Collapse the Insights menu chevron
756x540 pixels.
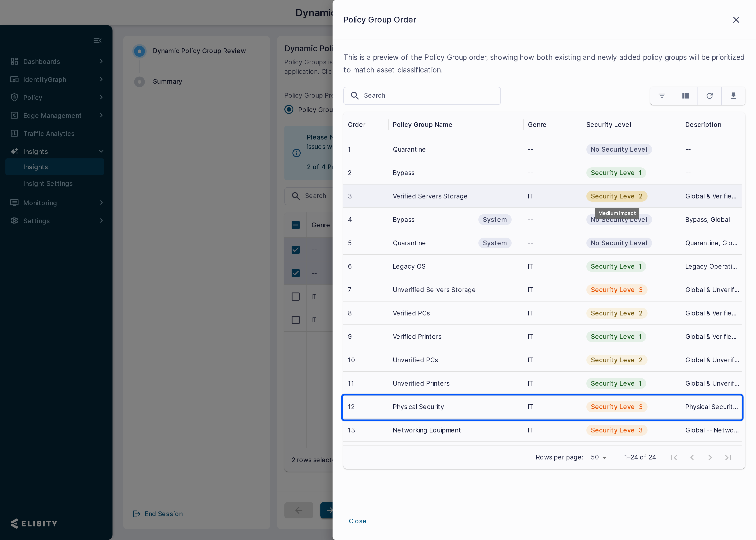[101, 151]
